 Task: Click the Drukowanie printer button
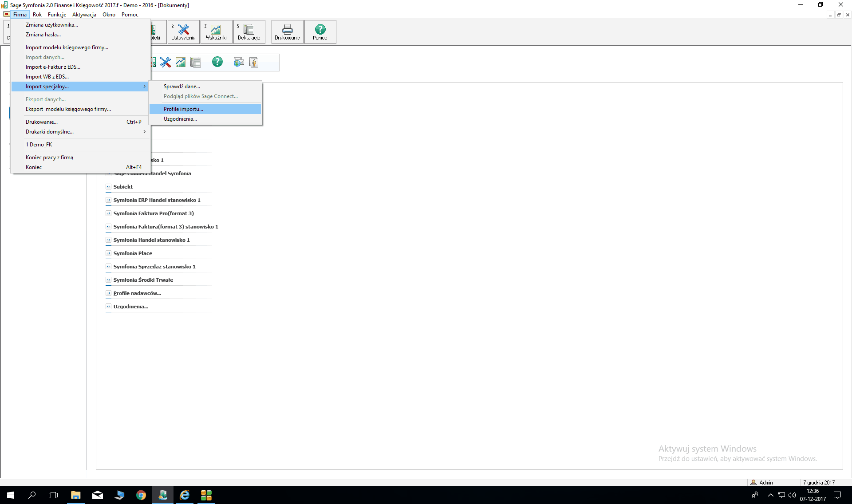(x=287, y=32)
